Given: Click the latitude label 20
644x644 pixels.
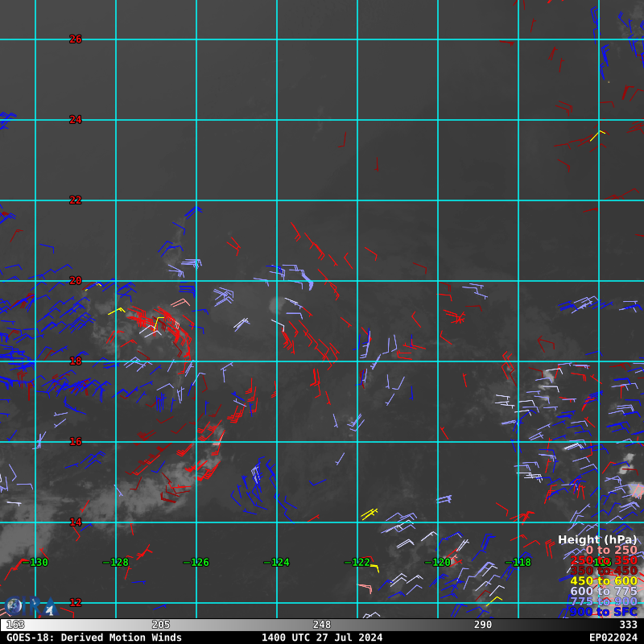Looking at the screenshot, I should (76, 281).
